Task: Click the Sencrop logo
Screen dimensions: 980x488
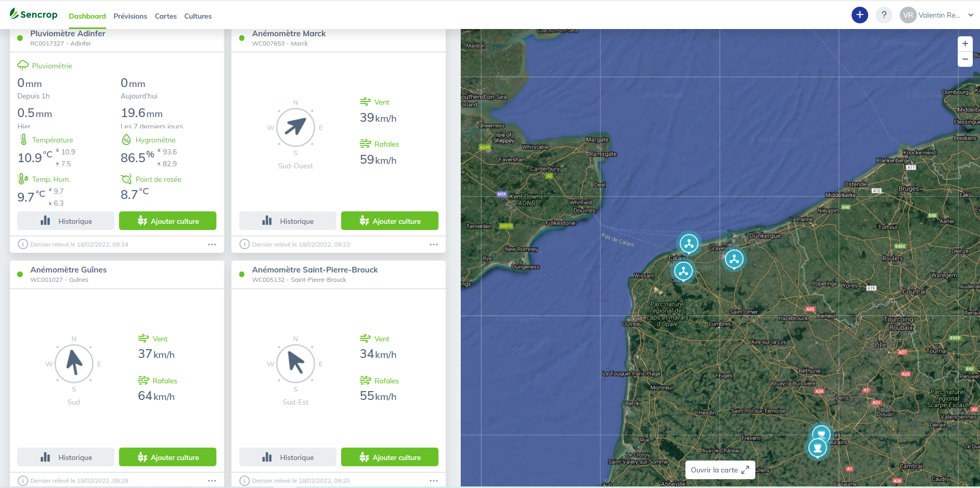Action: point(34,15)
